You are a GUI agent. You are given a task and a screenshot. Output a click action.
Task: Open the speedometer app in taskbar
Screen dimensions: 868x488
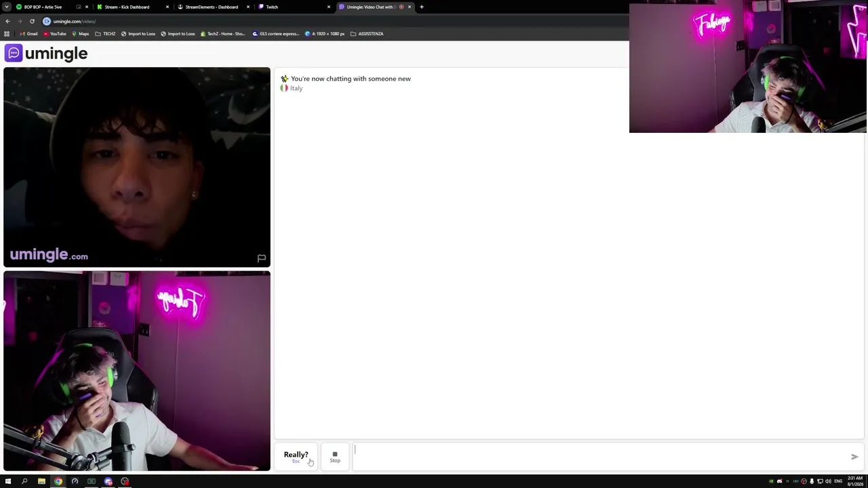pyautogui.click(x=75, y=481)
